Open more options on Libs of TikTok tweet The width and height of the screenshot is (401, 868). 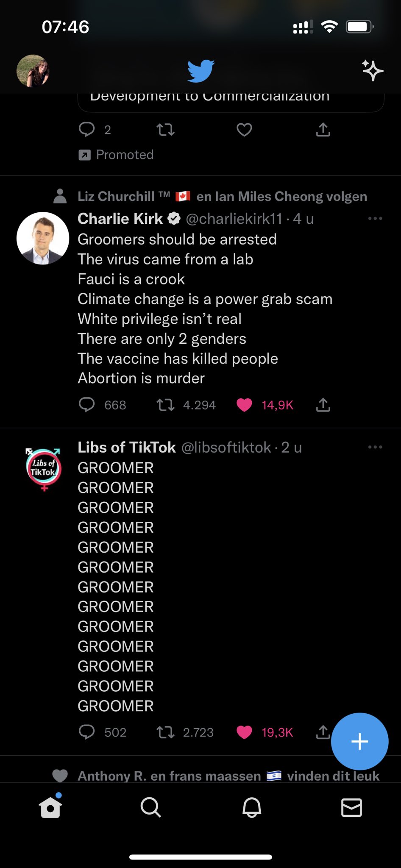tap(375, 447)
